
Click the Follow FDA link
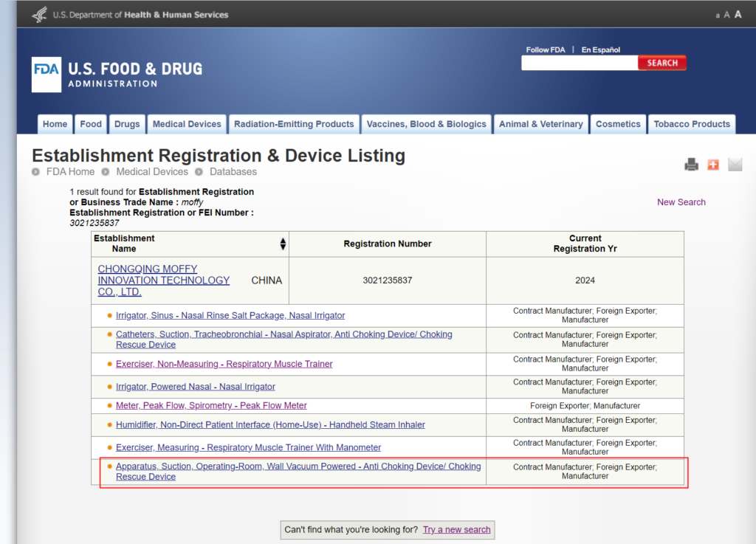(546, 49)
